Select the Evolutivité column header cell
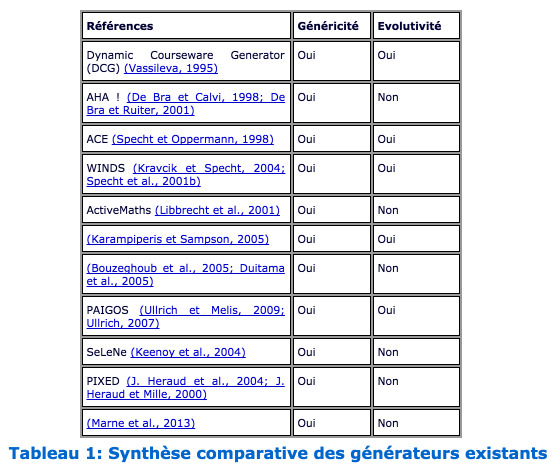This screenshot has width=557, height=467. 416,26
